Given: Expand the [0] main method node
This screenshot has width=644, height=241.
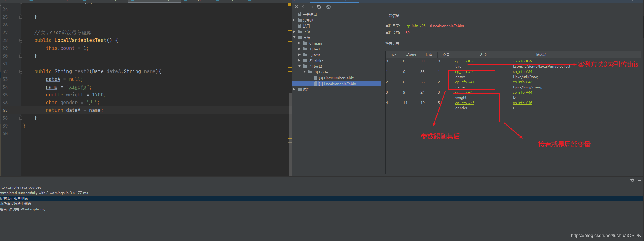Looking at the screenshot, I should click(299, 43).
